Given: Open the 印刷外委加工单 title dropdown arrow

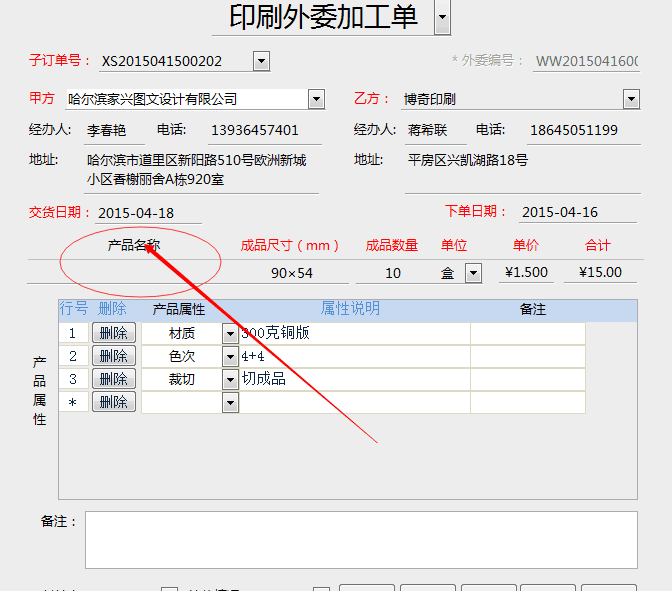Looking at the screenshot, I should pyautogui.click(x=442, y=17).
